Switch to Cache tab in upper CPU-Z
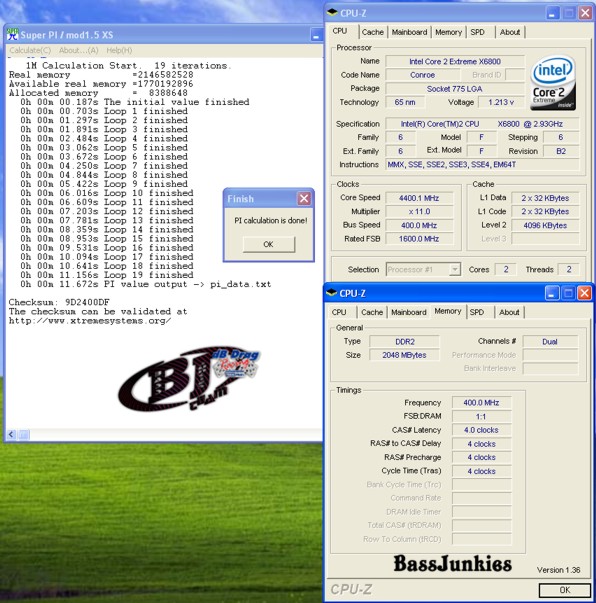 click(x=373, y=32)
